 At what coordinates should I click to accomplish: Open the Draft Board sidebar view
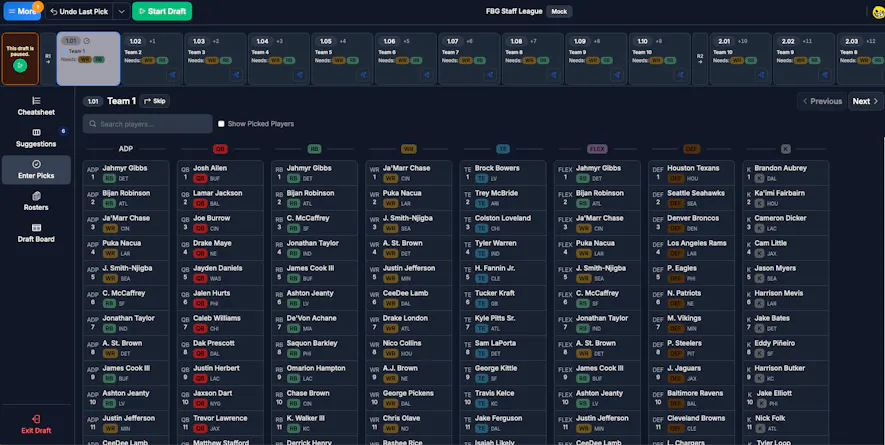click(36, 233)
